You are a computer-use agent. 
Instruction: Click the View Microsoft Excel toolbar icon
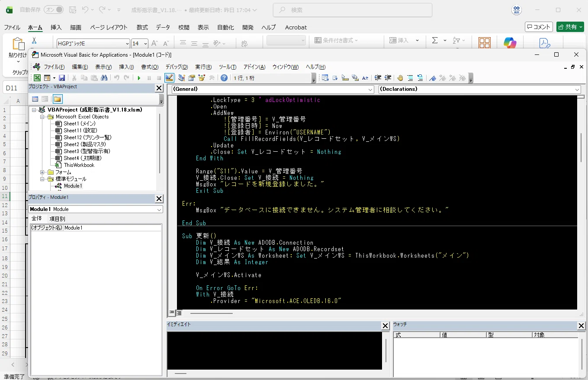37,78
